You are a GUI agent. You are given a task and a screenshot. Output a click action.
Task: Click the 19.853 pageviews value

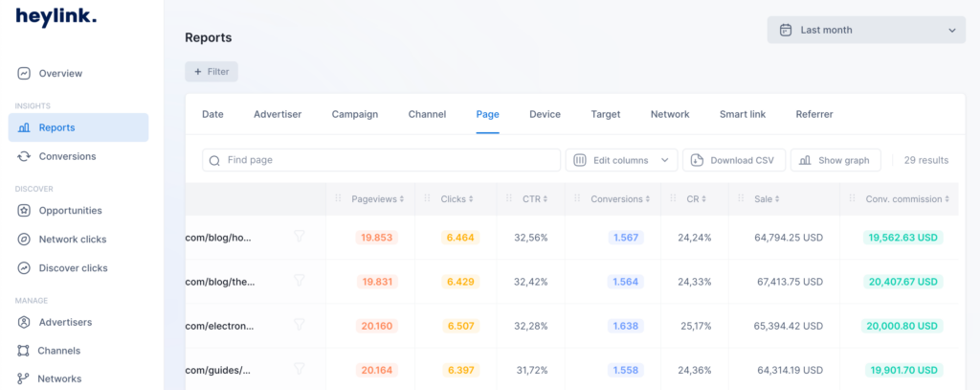[377, 238]
